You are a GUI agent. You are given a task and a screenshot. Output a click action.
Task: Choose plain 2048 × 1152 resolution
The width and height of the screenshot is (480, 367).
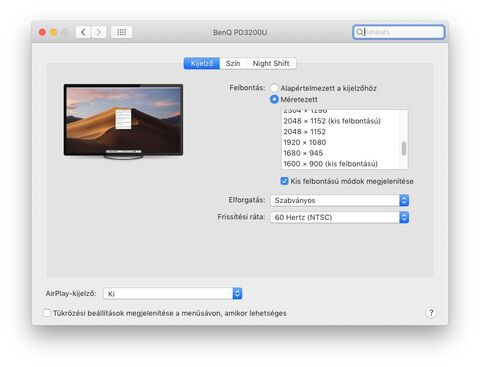pos(340,132)
